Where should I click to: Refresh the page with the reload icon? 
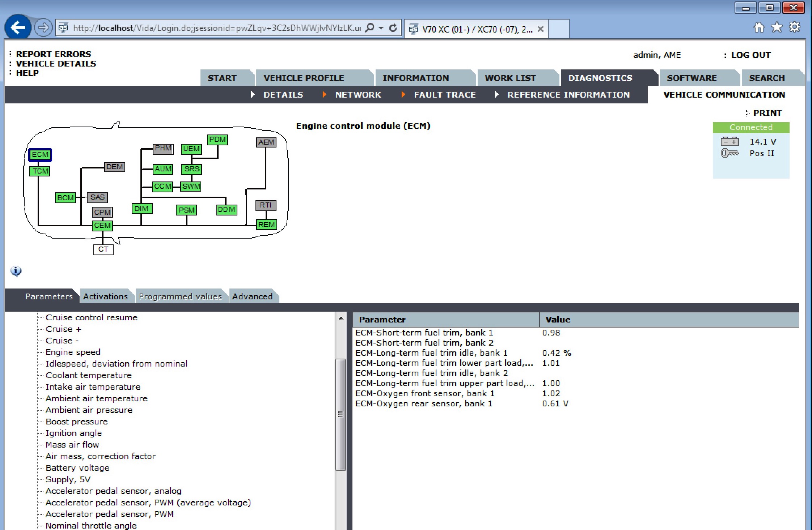[x=393, y=28]
